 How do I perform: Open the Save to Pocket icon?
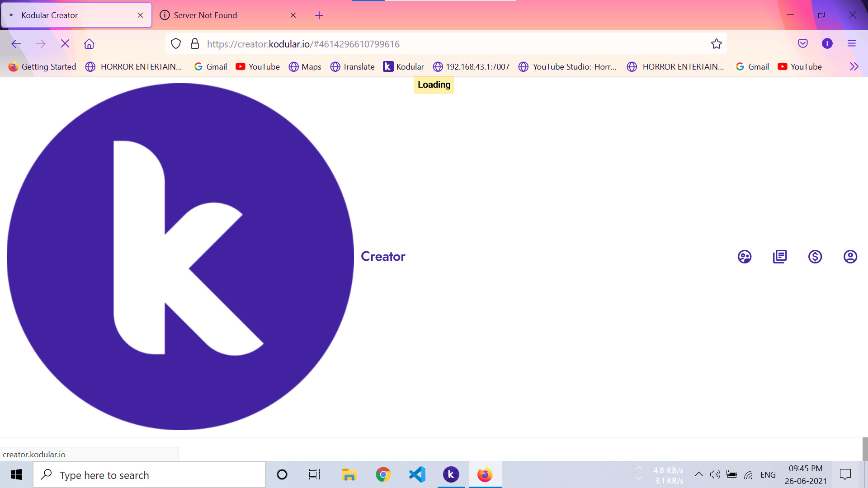[803, 44]
